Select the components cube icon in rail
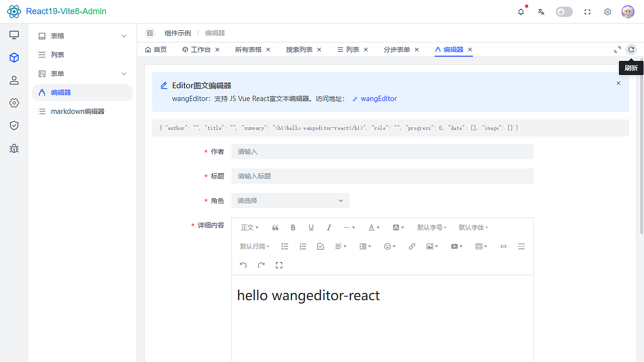The height and width of the screenshot is (362, 644). (14, 57)
